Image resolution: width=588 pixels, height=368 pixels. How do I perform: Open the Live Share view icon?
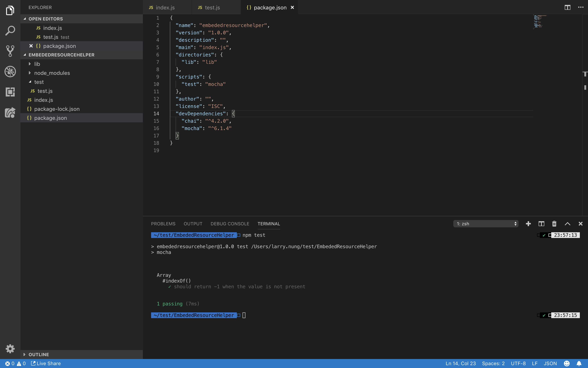coord(10,112)
